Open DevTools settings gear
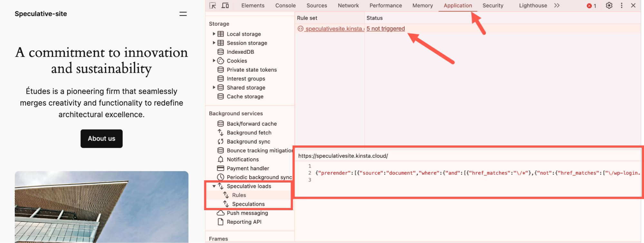The image size is (644, 243). 609,5
